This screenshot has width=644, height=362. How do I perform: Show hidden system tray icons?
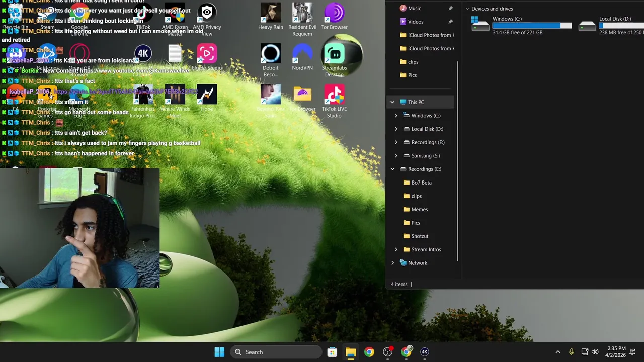tap(557, 352)
